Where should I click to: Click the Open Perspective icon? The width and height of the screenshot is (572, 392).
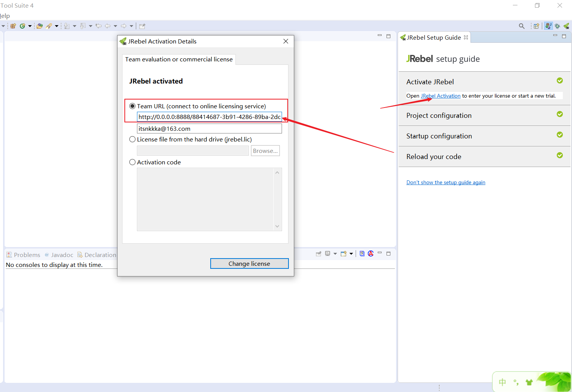coord(537,26)
